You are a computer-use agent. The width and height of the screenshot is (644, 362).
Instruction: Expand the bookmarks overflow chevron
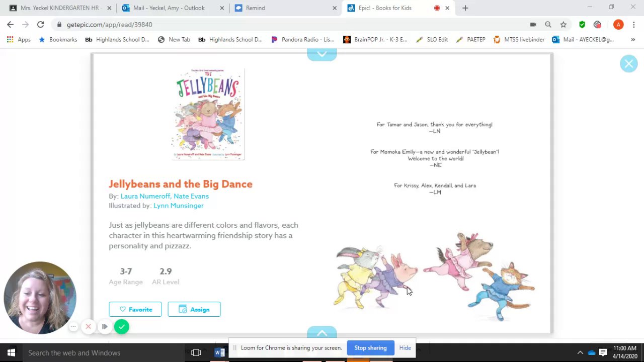(632, 39)
